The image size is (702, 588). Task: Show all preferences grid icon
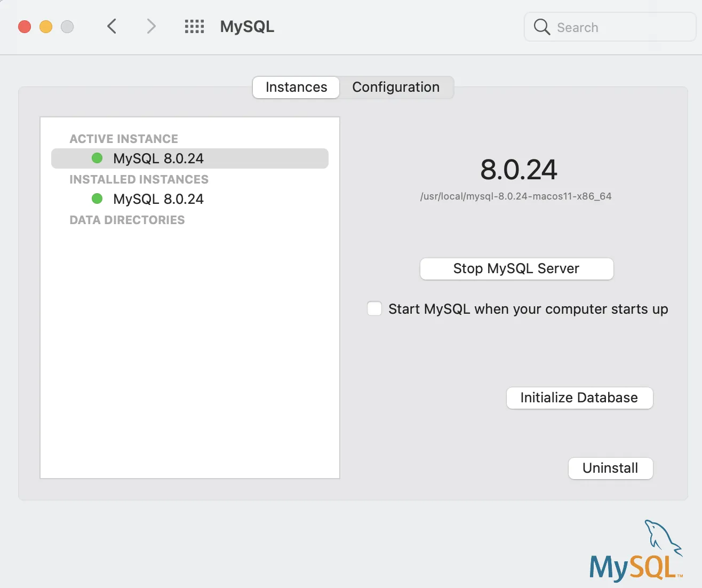click(x=194, y=27)
